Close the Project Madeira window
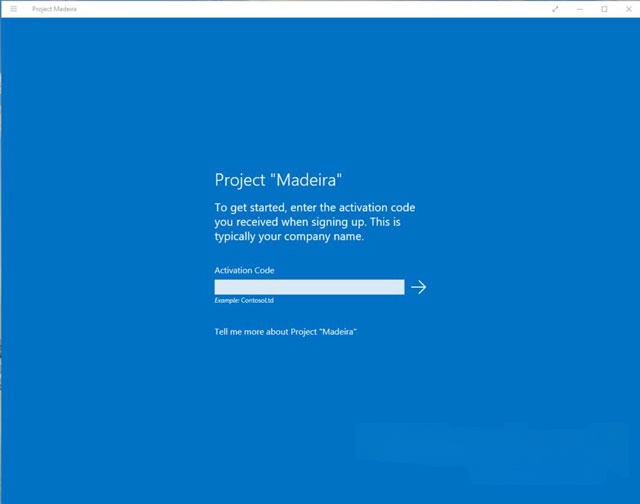This screenshot has width=640, height=504. pyautogui.click(x=629, y=9)
